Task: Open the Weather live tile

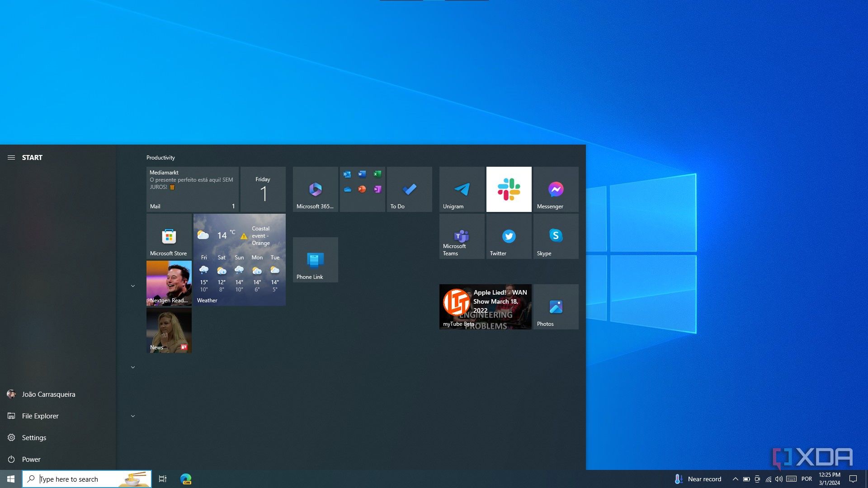Action: click(x=239, y=260)
